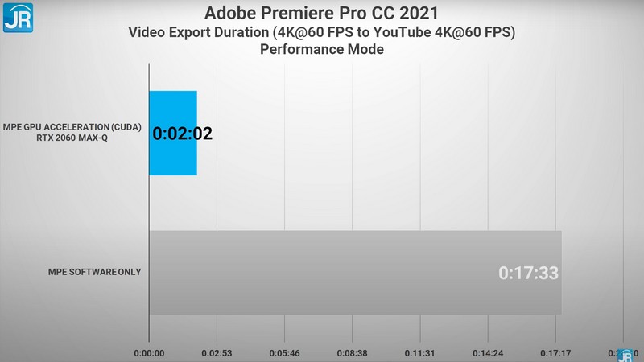Click the JR logo in the top-left corner
Image resolution: width=644 pixels, height=362 pixels.
point(17,17)
